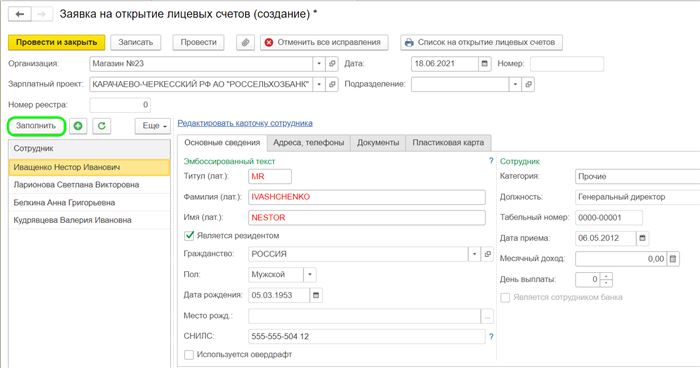Switch to Документы tab

(378, 143)
